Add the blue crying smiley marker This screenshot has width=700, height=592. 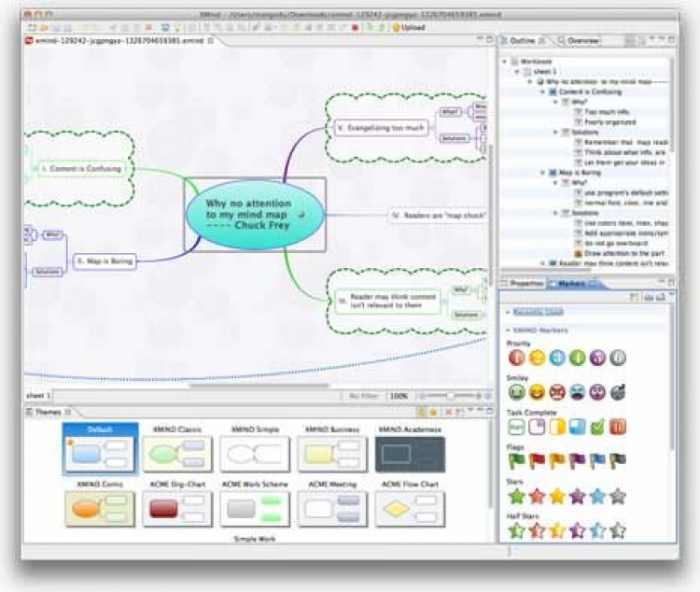(x=577, y=392)
